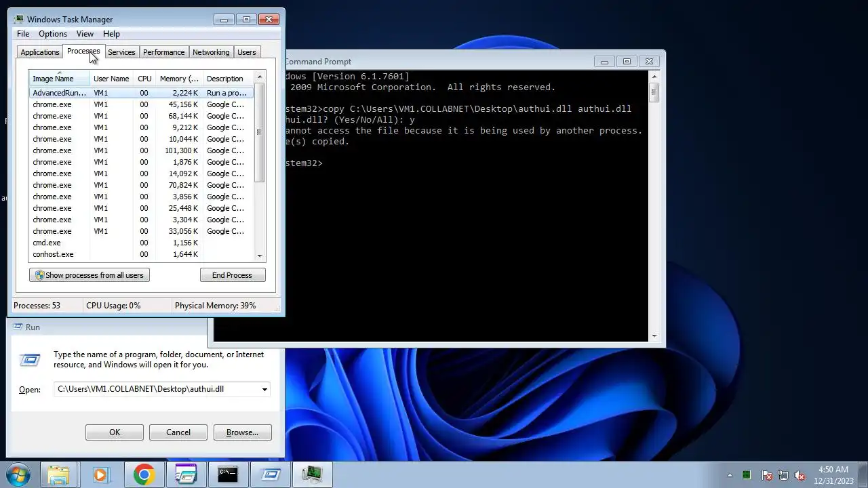The width and height of the screenshot is (868, 488).
Task: Sort processes by Description column header
Action: coord(228,79)
